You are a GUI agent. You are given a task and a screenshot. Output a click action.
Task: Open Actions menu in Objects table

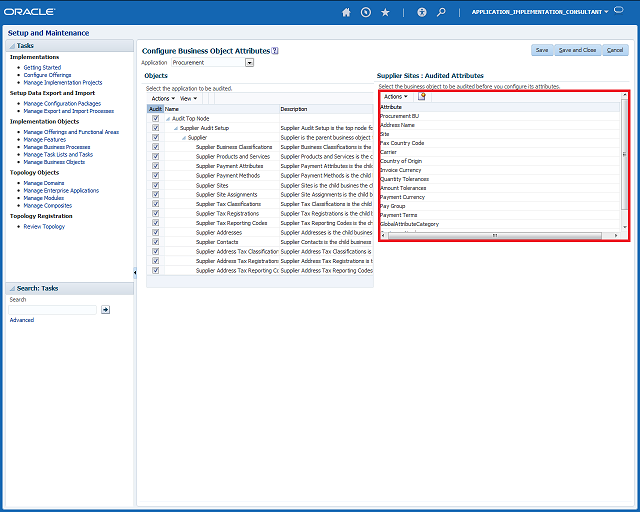[x=163, y=98]
